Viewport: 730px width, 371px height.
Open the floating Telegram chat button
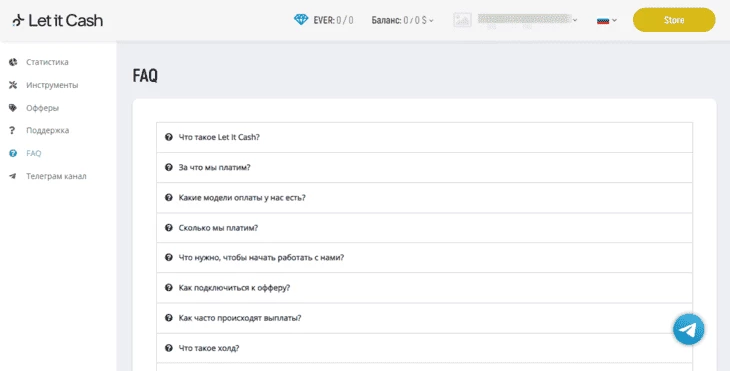click(689, 329)
